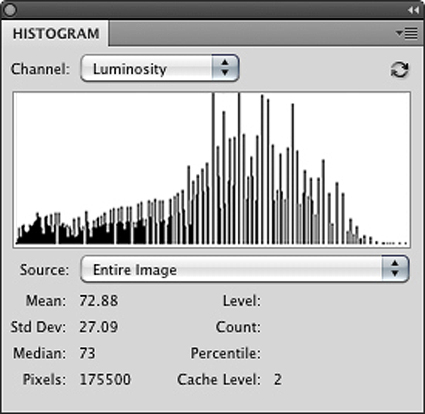Click the Percentile label in statistics

coord(226,353)
